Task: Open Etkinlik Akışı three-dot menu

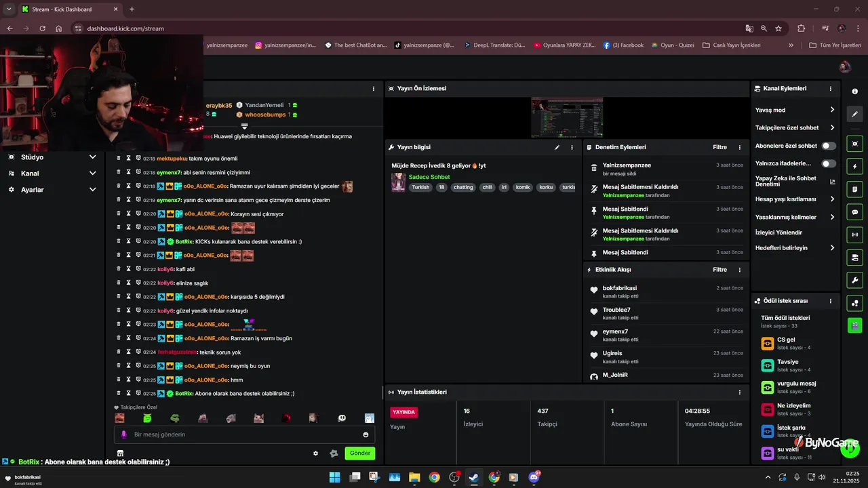Action: tap(740, 270)
